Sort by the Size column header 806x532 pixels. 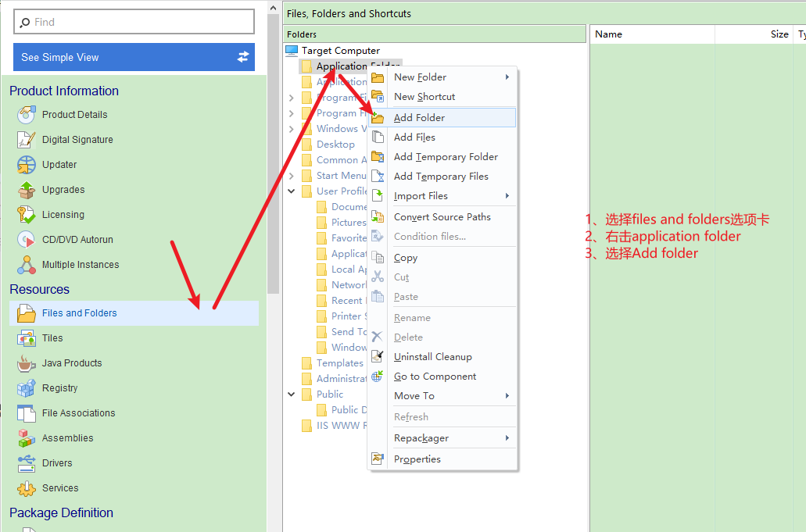coord(753,34)
